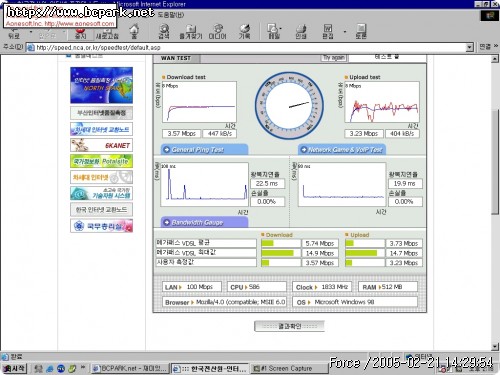
Task: Open the Windows Start button
Action: (x=14, y=368)
